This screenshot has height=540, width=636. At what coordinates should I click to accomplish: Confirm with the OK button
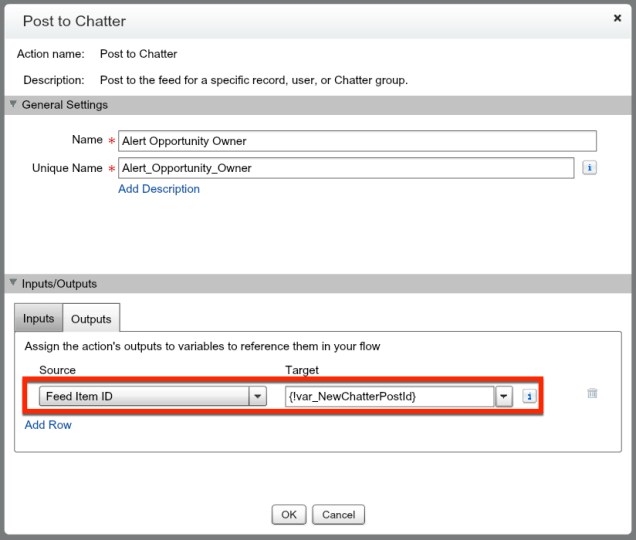tap(289, 514)
